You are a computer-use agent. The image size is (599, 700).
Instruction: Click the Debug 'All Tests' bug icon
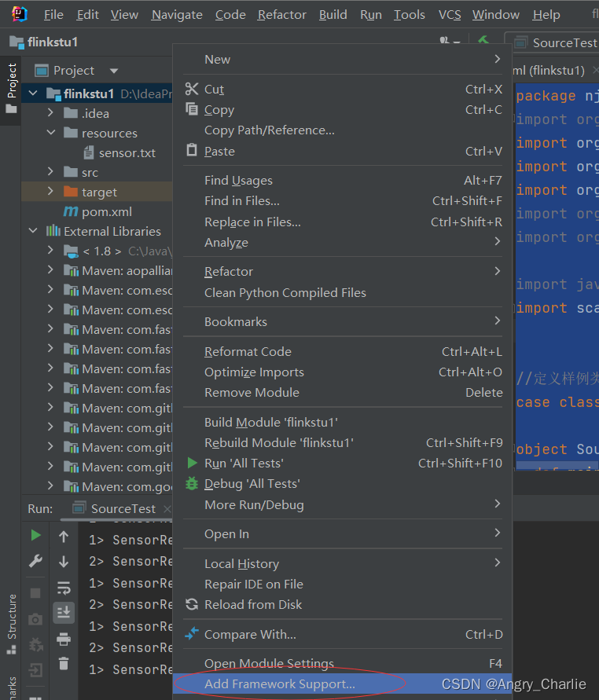click(x=192, y=483)
